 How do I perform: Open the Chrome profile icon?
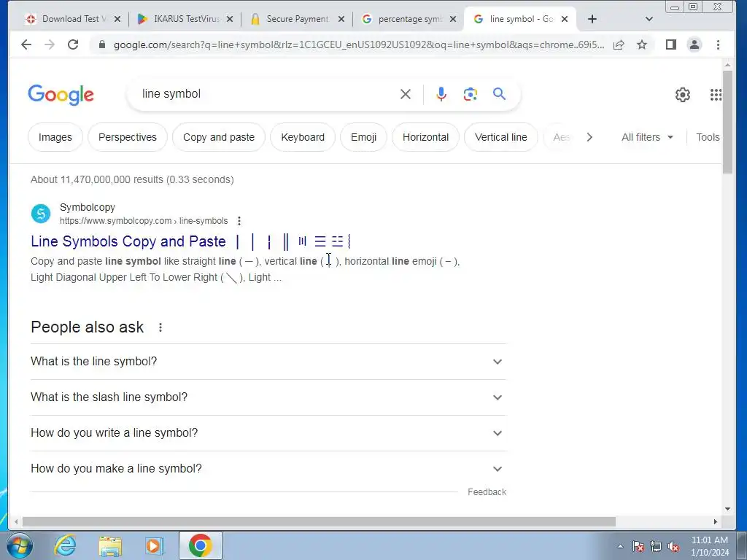(x=694, y=44)
